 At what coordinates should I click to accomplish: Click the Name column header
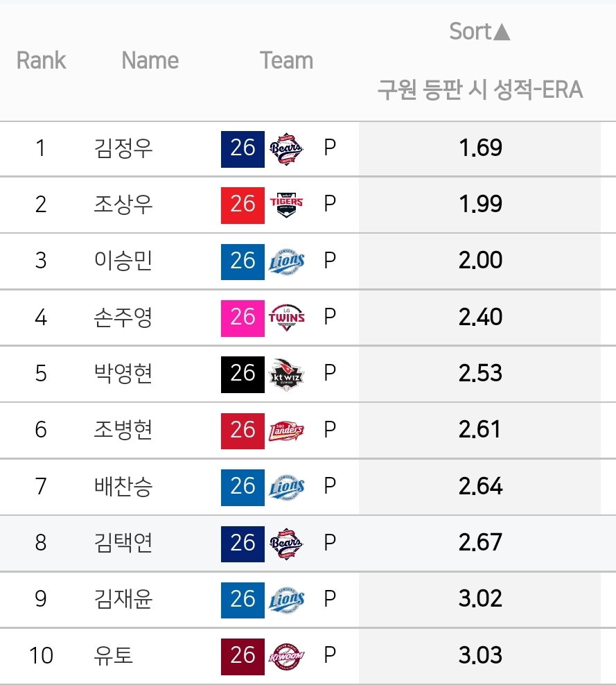pos(150,60)
